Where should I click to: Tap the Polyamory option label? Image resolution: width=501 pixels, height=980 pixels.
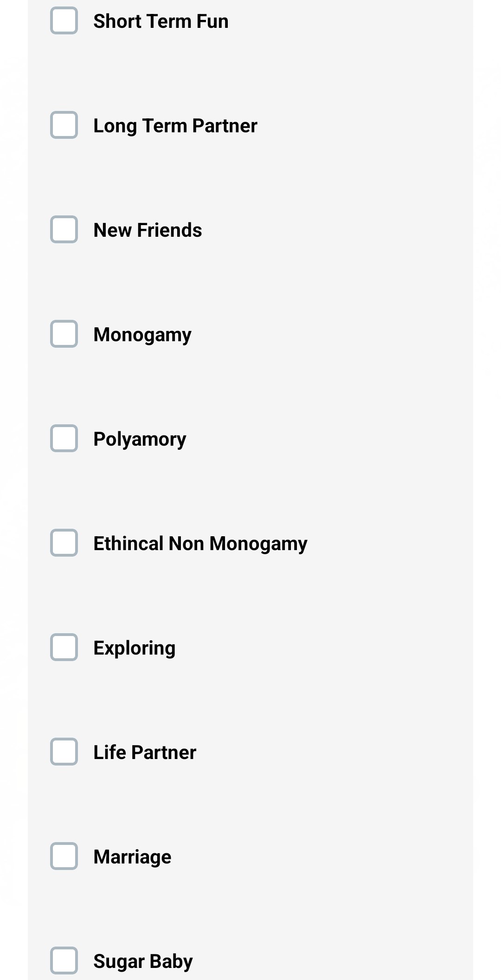140,439
